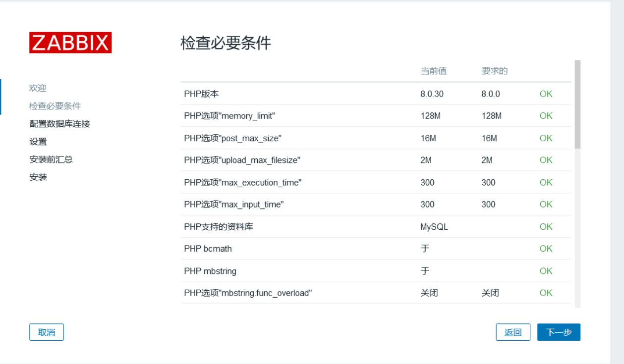The width and height of the screenshot is (624, 364).
Task: Click the 要求的 column header
Action: (495, 71)
